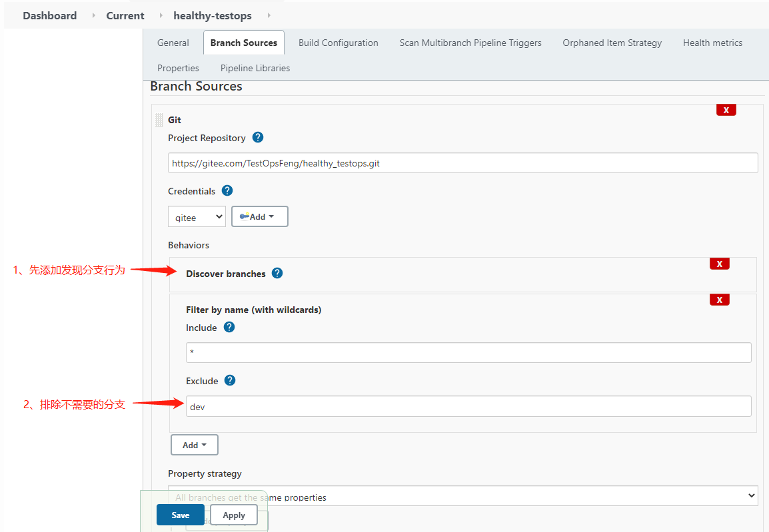Switch to the General tab

[173, 43]
